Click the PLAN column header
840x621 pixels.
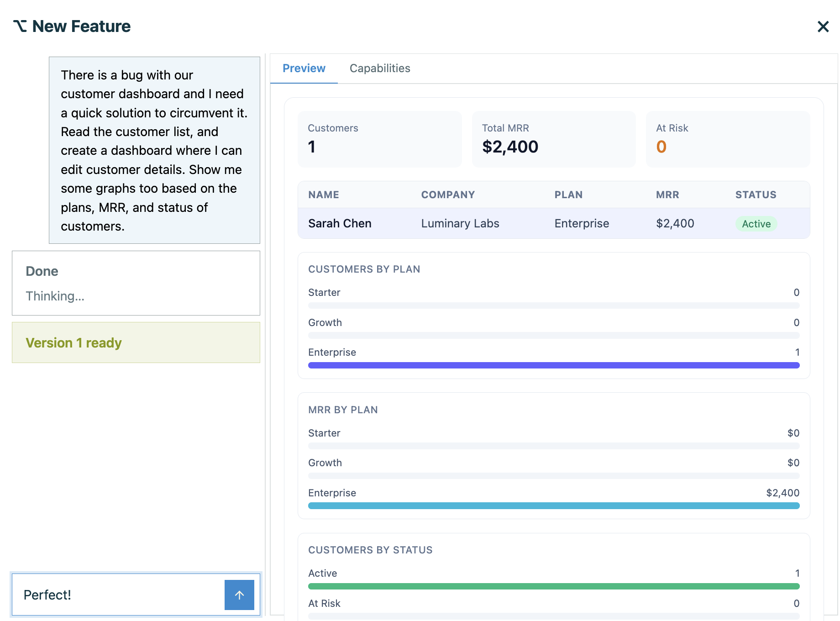click(568, 195)
